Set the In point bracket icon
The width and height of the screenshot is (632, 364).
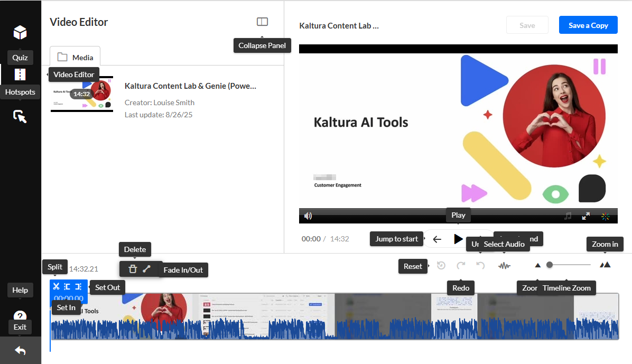pyautogui.click(x=67, y=286)
